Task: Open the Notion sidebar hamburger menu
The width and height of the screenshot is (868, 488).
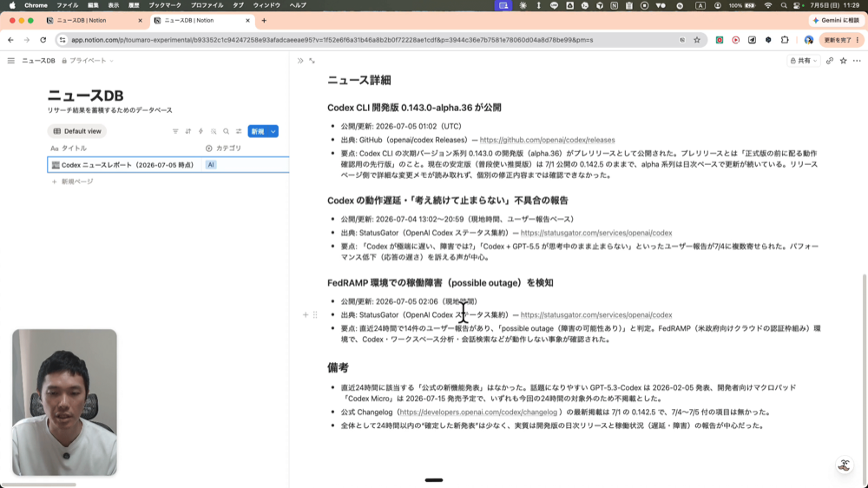Action: tap(11, 61)
